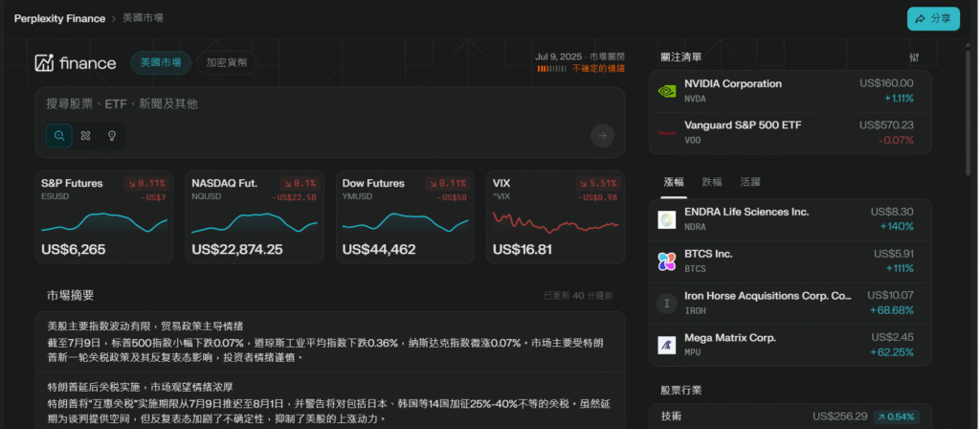The image size is (980, 429).
Task: Open the NASDAQ Fut. card
Action: tap(255, 217)
